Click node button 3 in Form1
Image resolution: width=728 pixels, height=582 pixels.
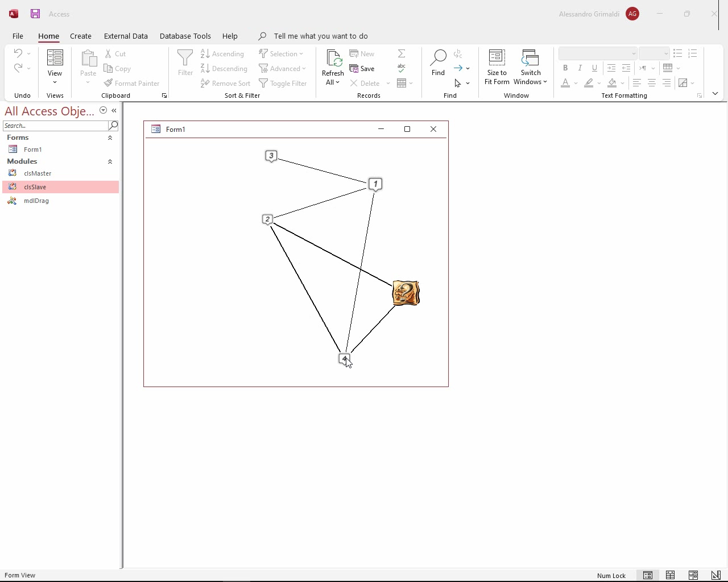click(271, 156)
